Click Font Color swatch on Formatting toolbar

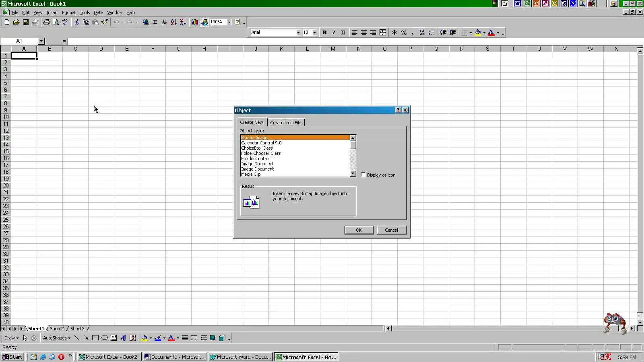point(491,33)
